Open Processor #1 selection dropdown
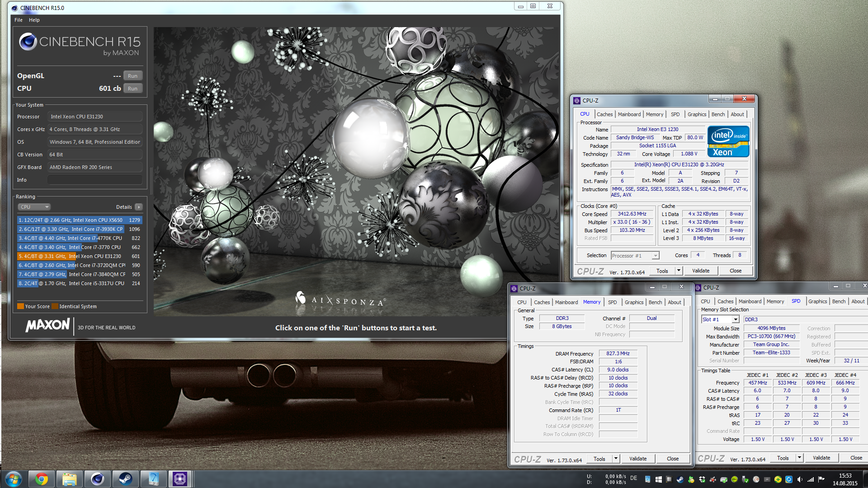Viewport: 868px width, 488px height. point(635,256)
